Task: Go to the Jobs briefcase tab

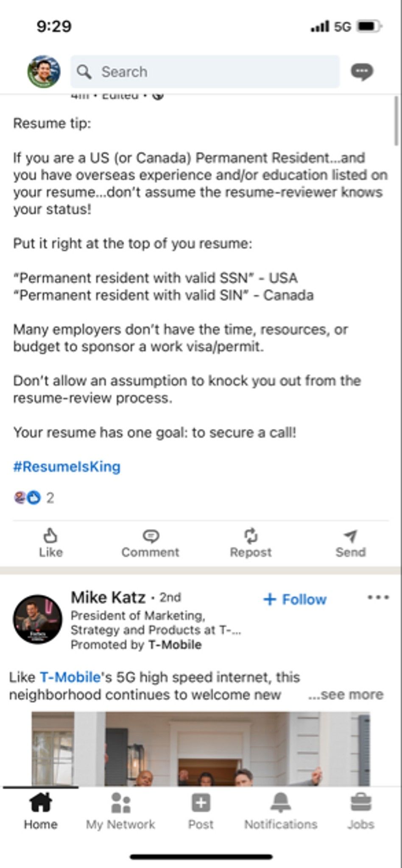Action: point(361,811)
